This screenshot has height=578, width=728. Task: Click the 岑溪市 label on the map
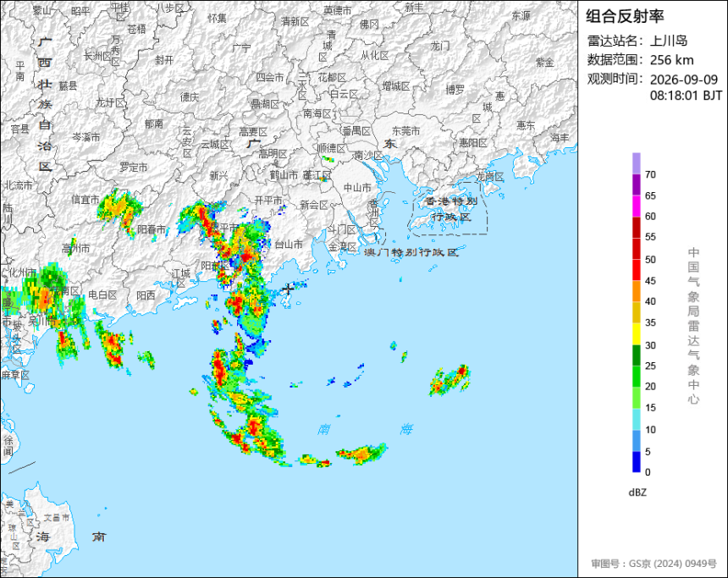85,137
